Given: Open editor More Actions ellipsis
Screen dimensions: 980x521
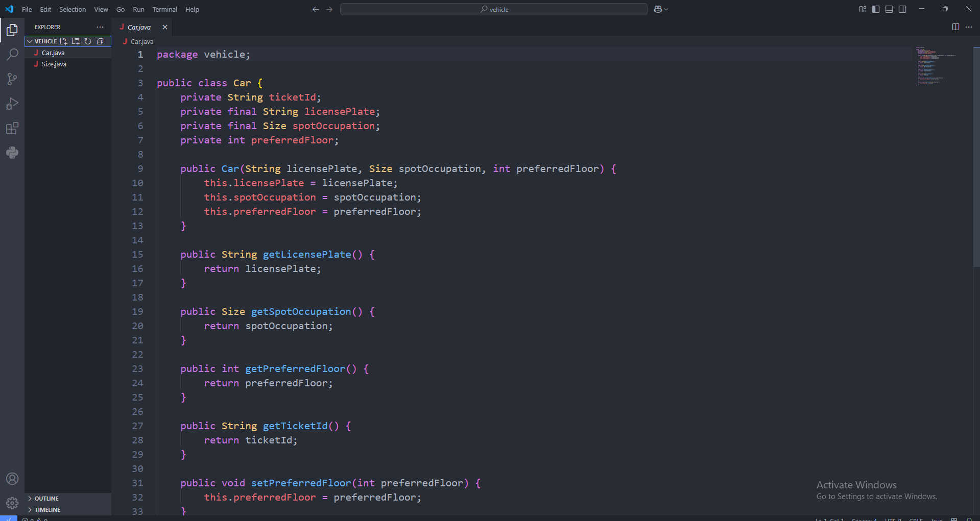Looking at the screenshot, I should (969, 27).
